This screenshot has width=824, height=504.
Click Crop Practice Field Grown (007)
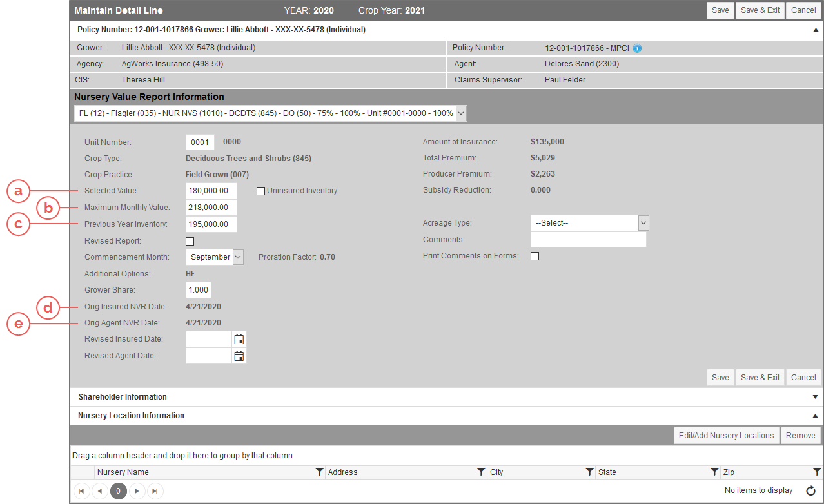pos(217,175)
